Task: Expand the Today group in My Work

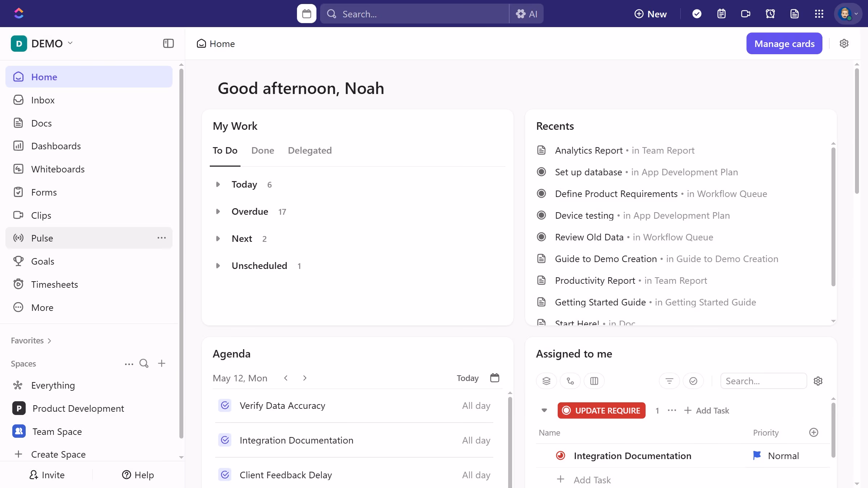Action: pyautogui.click(x=218, y=184)
